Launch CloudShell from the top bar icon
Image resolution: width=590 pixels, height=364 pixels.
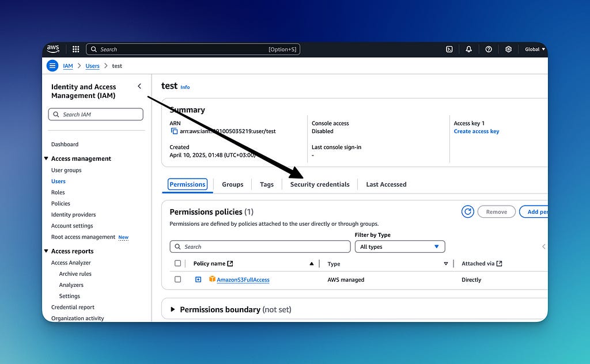tap(449, 50)
